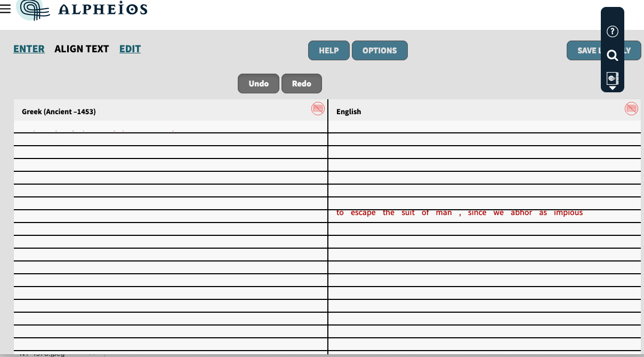The width and height of the screenshot is (644, 357).
Task: Open the OPTIONS dialog
Action: [380, 50]
